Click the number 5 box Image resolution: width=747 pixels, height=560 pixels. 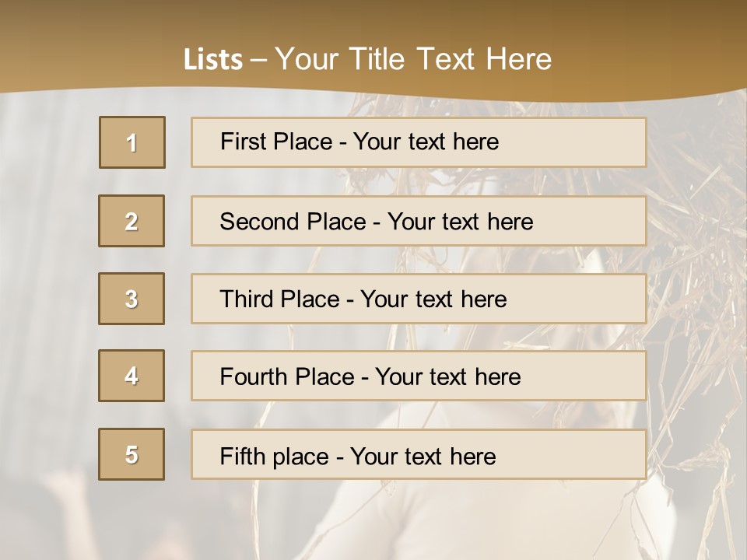click(x=132, y=454)
